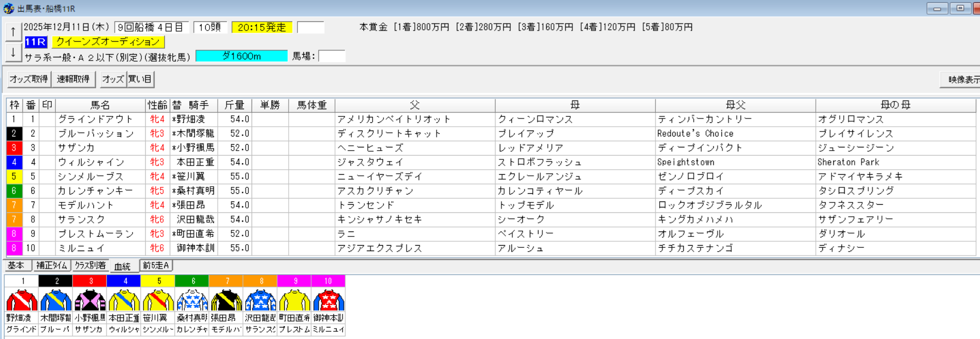Click jockey silk icon for horse 9 町田直希
980x339 pixels.
[x=295, y=300]
